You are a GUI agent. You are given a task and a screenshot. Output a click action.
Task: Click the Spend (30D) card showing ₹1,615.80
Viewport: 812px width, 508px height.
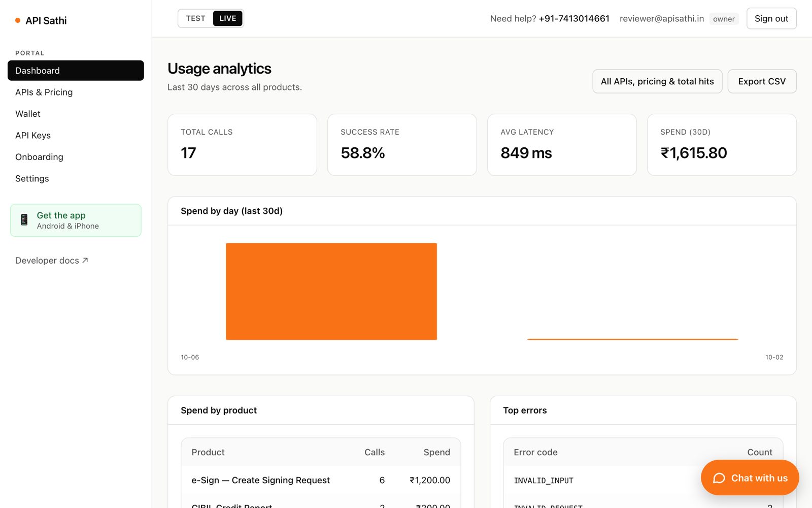tap(722, 145)
